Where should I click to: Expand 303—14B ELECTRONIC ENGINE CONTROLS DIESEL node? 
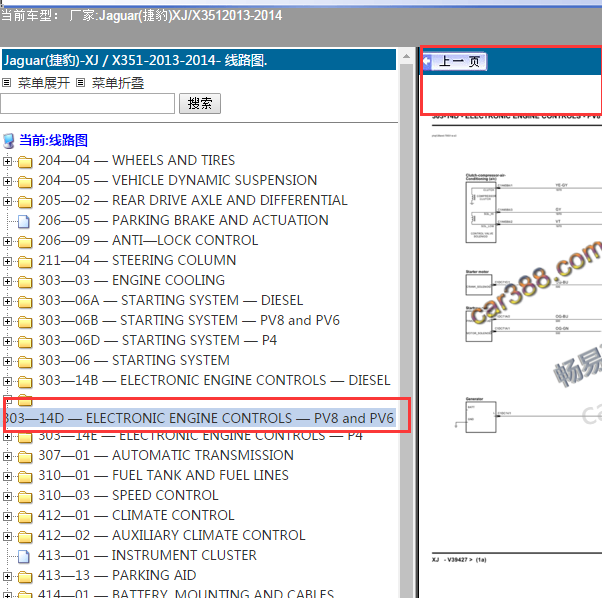coord(7,381)
